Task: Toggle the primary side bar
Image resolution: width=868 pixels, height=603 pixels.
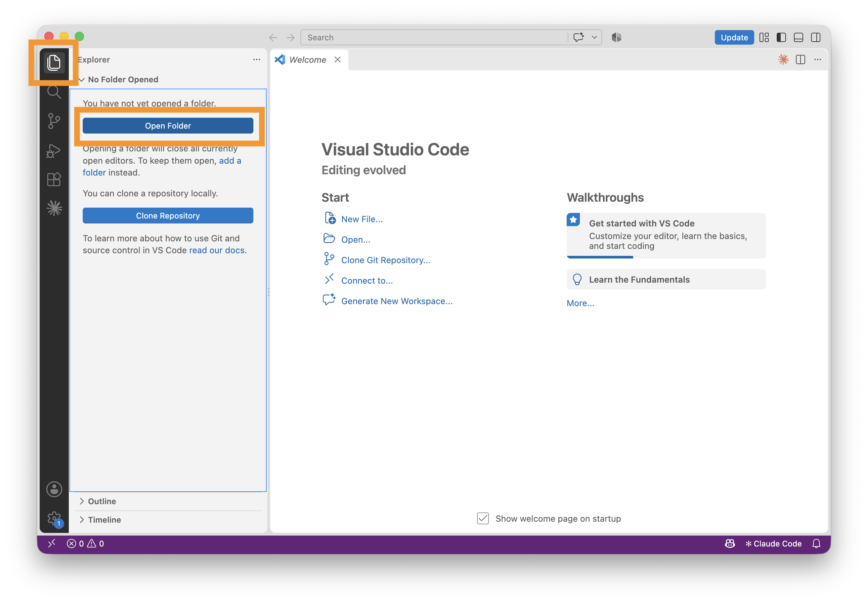Action: [x=781, y=37]
